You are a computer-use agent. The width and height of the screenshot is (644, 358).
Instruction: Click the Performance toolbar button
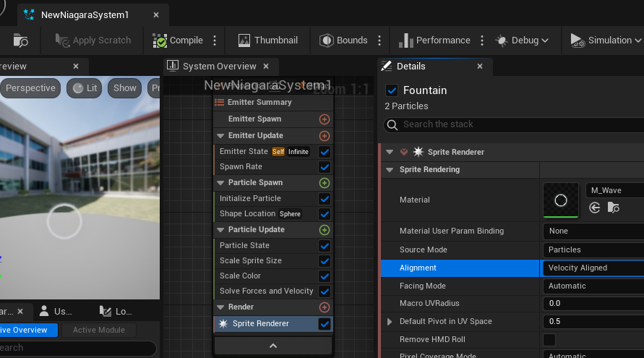pyautogui.click(x=434, y=41)
